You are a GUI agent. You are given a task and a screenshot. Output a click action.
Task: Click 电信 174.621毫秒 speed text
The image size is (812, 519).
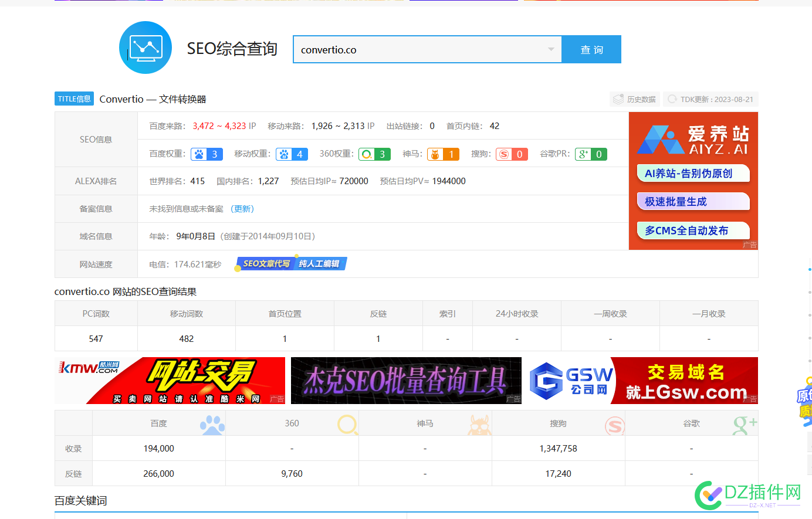coord(185,264)
